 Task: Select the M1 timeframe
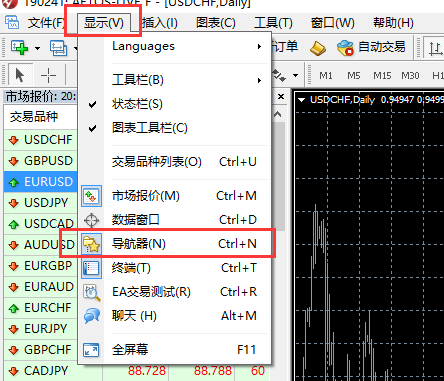tap(326, 76)
